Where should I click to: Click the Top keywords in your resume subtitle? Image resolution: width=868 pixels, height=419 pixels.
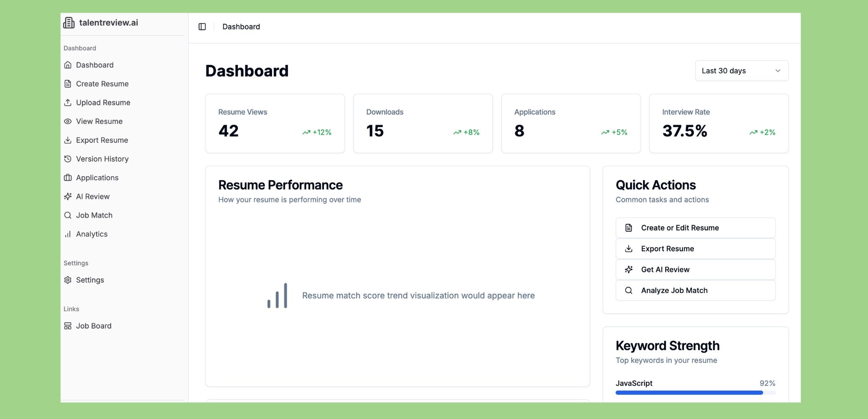click(666, 360)
